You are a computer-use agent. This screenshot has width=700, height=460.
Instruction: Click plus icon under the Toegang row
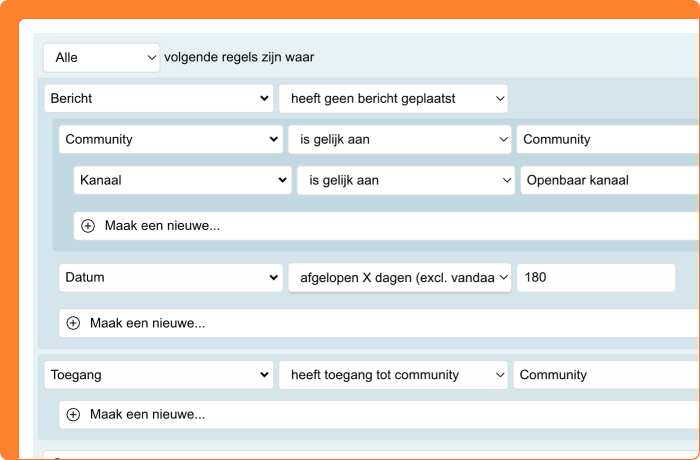(73, 415)
